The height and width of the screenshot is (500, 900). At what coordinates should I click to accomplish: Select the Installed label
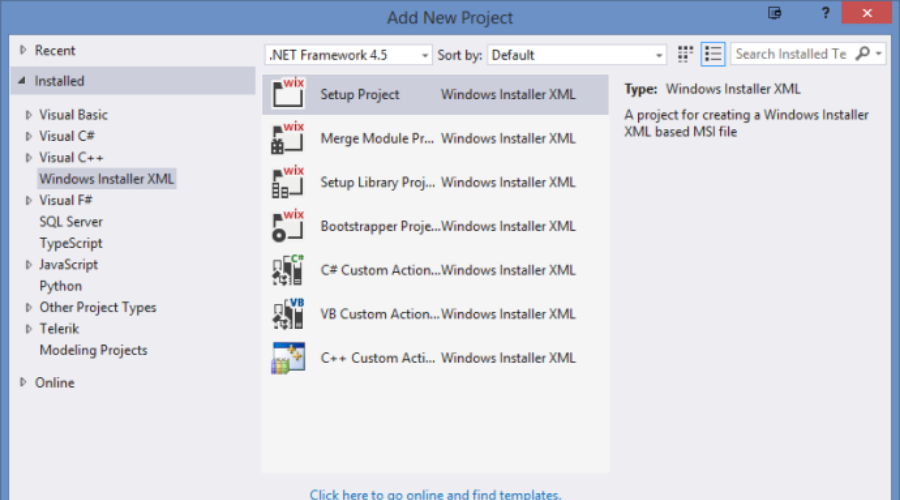pyautogui.click(x=59, y=81)
